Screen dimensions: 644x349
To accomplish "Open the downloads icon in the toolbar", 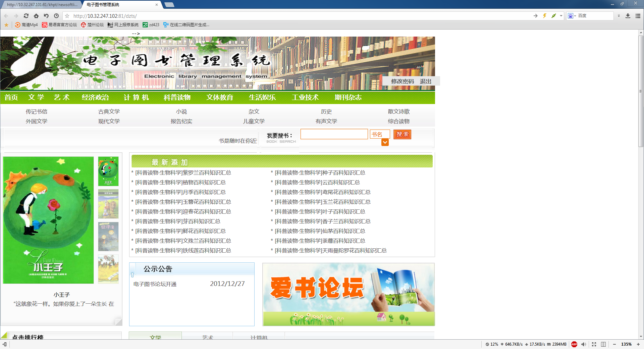I will [x=628, y=16].
